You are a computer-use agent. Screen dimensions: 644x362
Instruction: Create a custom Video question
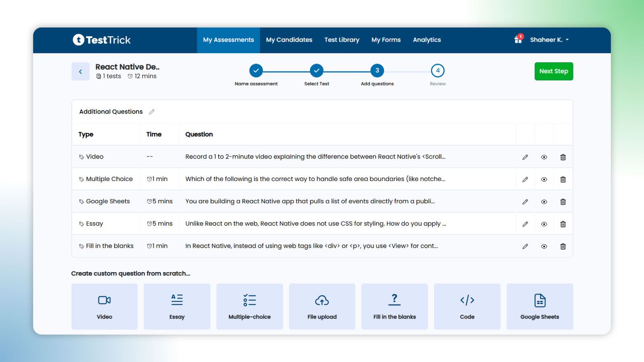pyautogui.click(x=105, y=307)
